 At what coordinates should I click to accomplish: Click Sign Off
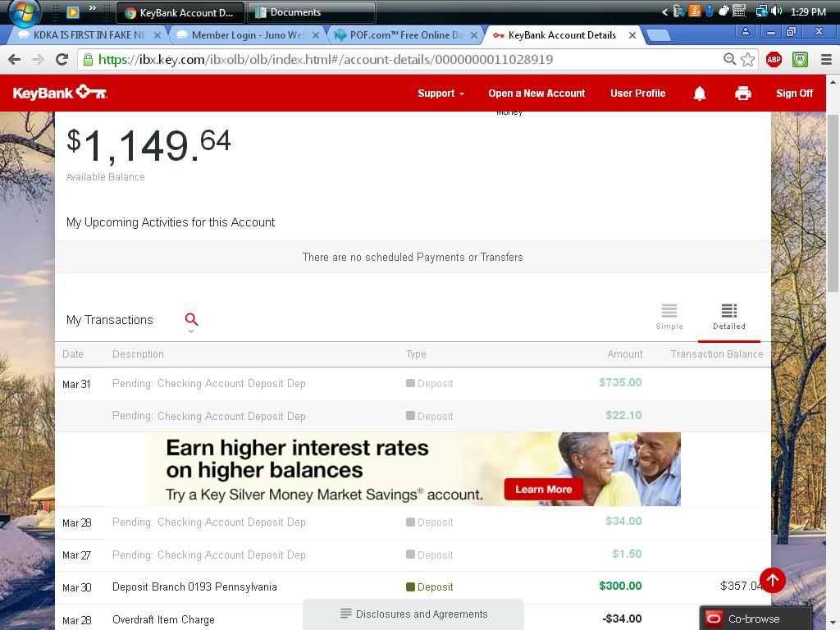pos(794,94)
